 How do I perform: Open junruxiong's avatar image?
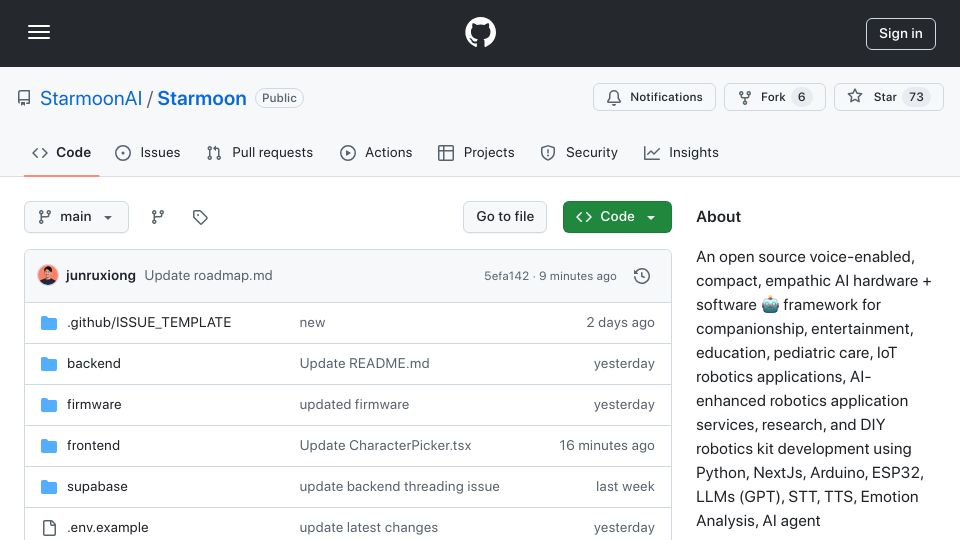tap(48, 276)
